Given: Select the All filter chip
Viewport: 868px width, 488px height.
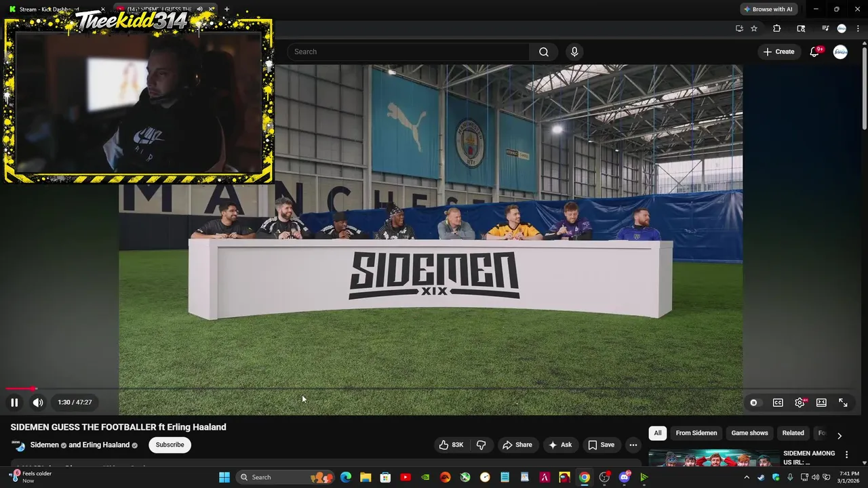Looking at the screenshot, I should (x=657, y=433).
